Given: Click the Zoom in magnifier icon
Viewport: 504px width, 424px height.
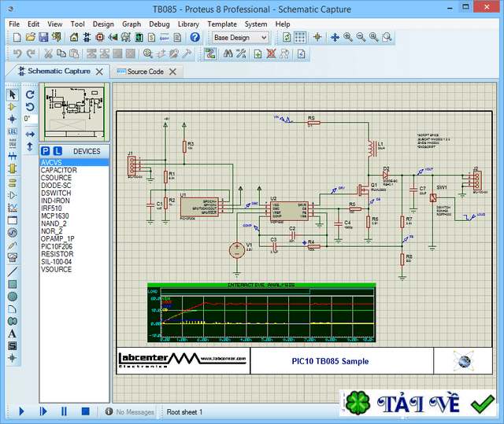Looking at the screenshot, I should [347, 37].
